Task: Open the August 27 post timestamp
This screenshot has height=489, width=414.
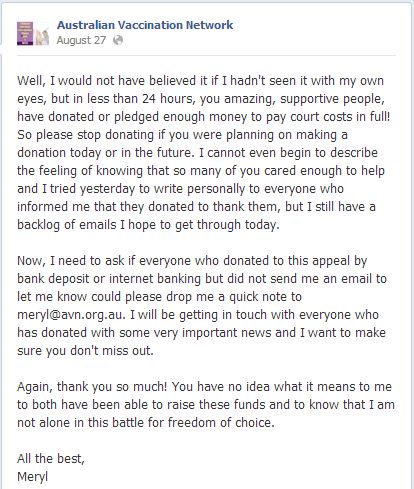Action: click(81, 40)
